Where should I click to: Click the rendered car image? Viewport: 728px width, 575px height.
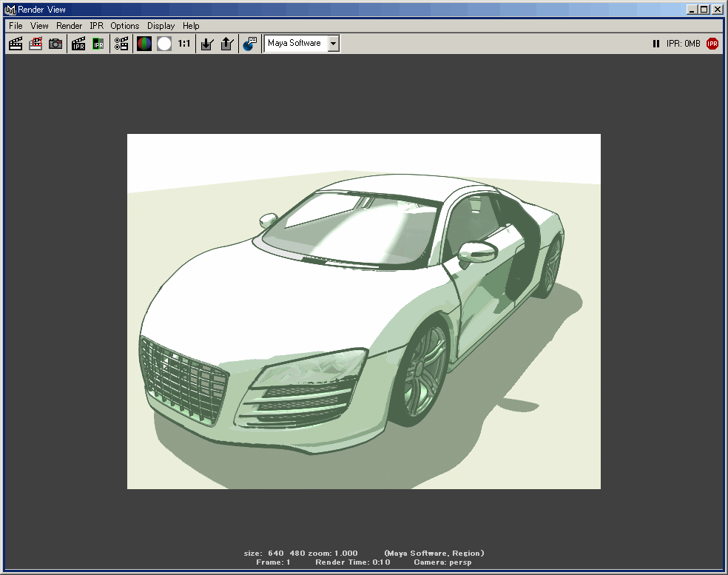(x=363, y=311)
